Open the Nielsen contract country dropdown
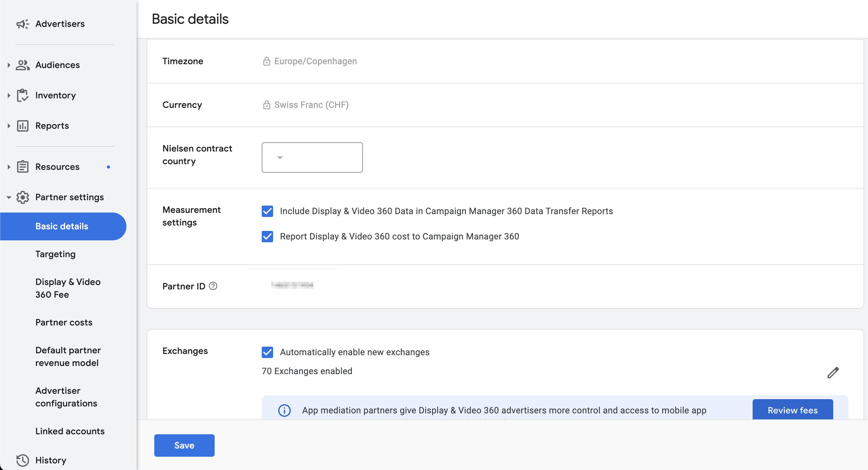The height and width of the screenshot is (470, 868). point(312,158)
